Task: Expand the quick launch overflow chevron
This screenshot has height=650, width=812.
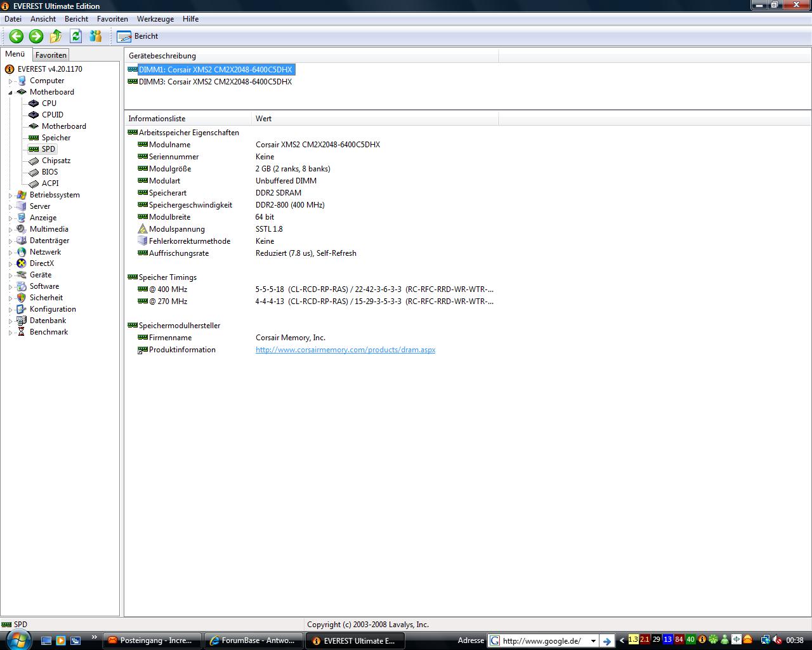Action: 95,637
